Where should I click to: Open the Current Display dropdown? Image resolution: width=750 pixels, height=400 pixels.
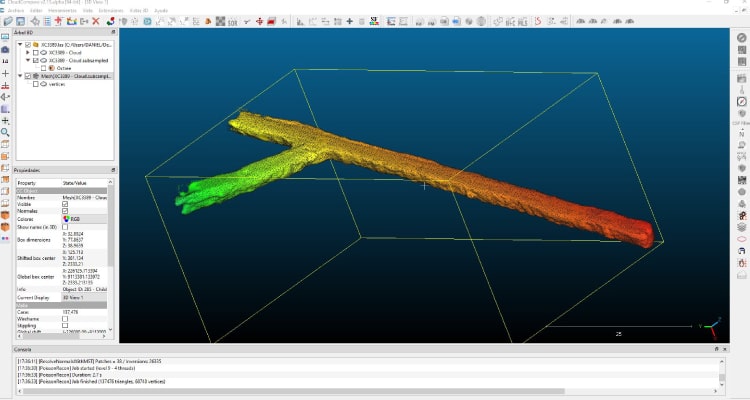84,298
